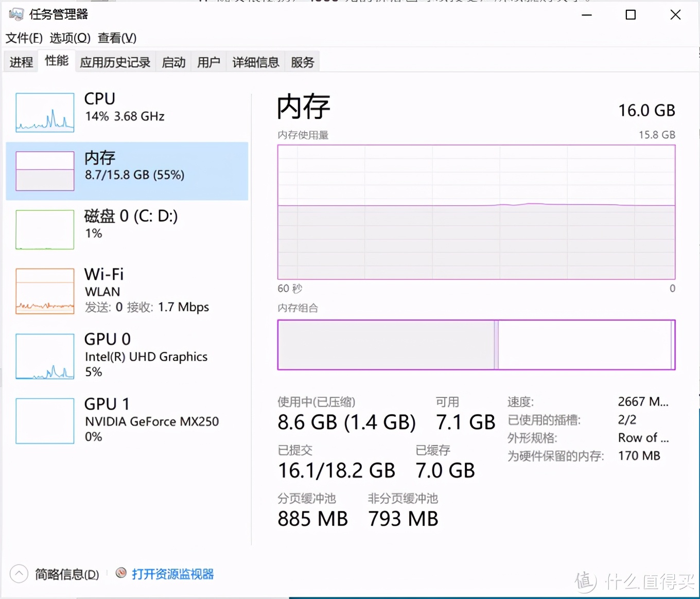Click the 内存 memory graph thumbnail
Screen dimensions: 700x599
(44, 171)
